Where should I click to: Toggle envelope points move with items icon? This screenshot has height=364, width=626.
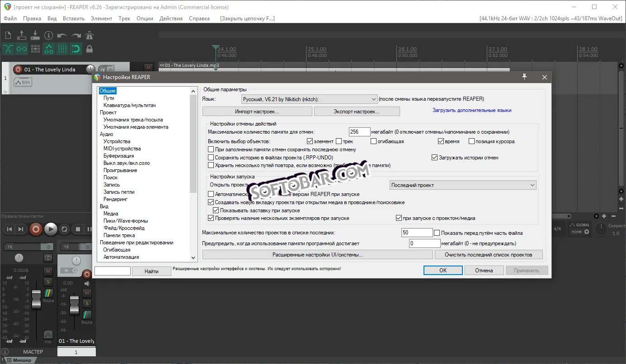coord(49,49)
